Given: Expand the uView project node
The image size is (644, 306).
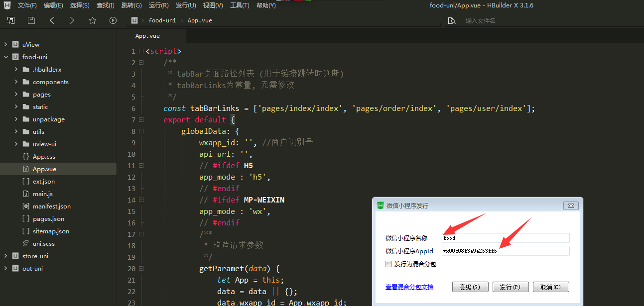Looking at the screenshot, I should pos(5,44).
